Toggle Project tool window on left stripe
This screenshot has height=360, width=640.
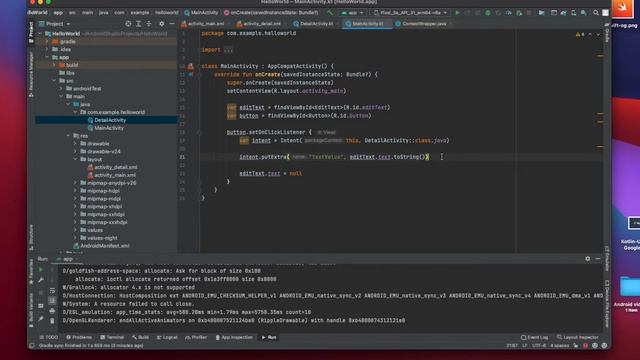coord(31,32)
